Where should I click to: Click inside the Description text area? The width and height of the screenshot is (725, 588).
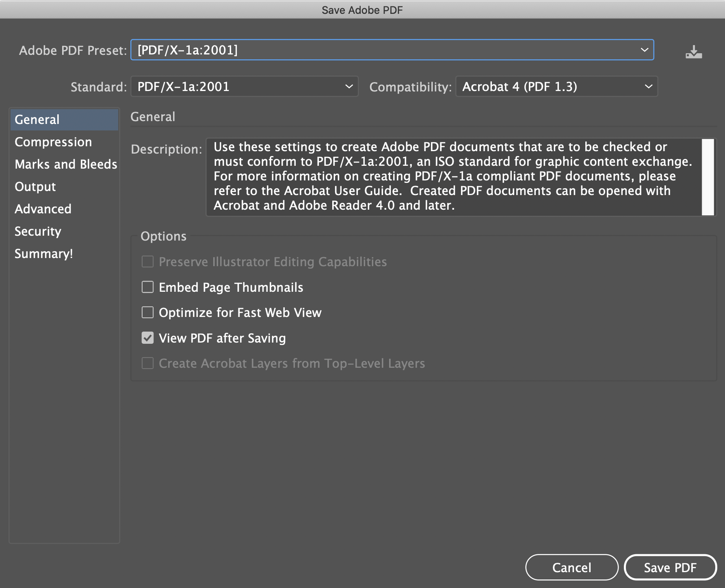coord(453,177)
